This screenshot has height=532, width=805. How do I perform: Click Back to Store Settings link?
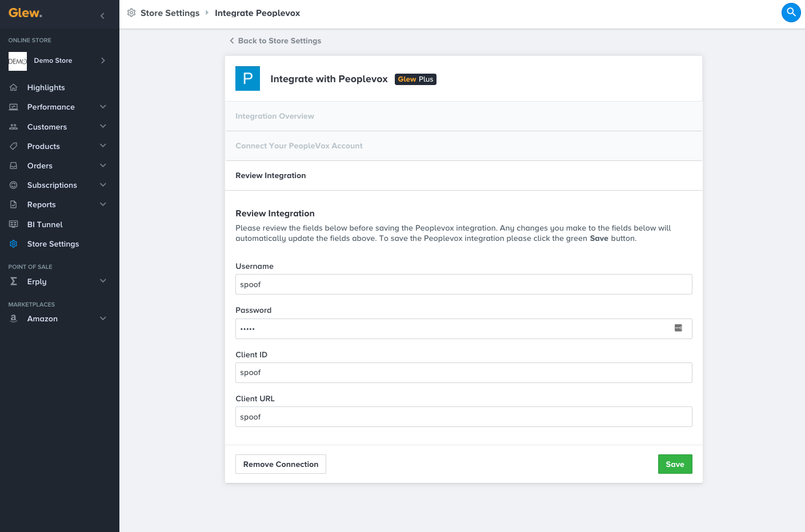(x=275, y=41)
